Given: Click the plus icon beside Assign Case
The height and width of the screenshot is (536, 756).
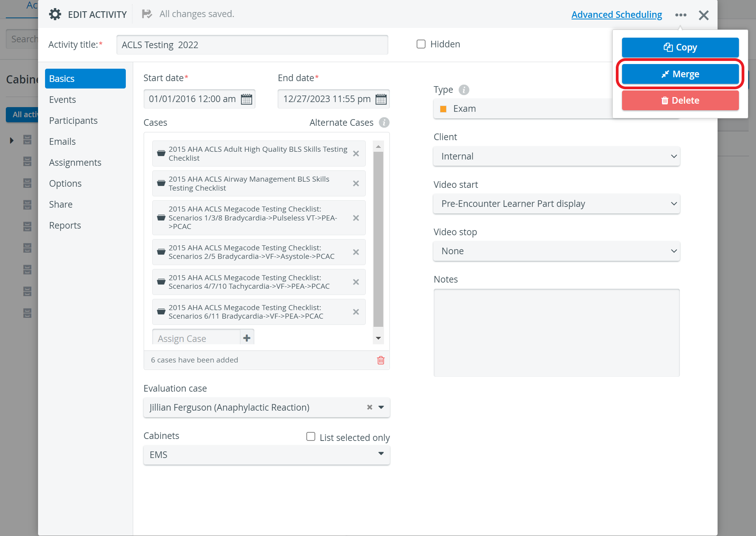Looking at the screenshot, I should (x=247, y=338).
